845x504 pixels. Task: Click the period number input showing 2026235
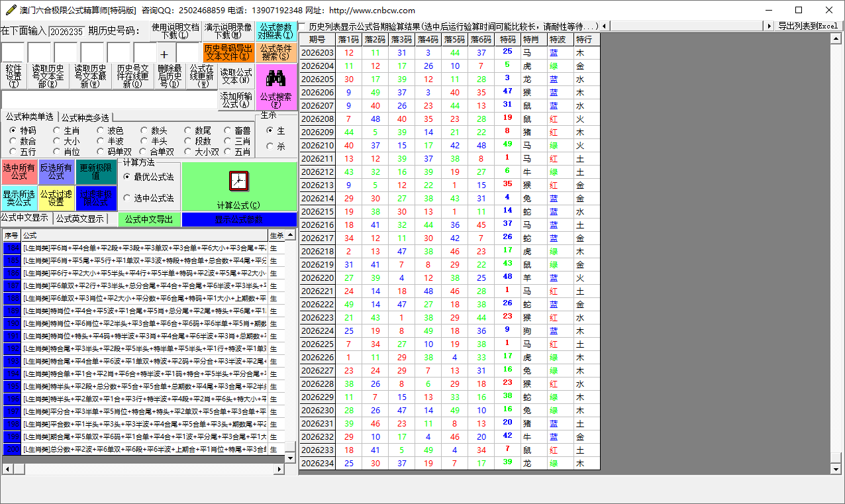pos(66,31)
